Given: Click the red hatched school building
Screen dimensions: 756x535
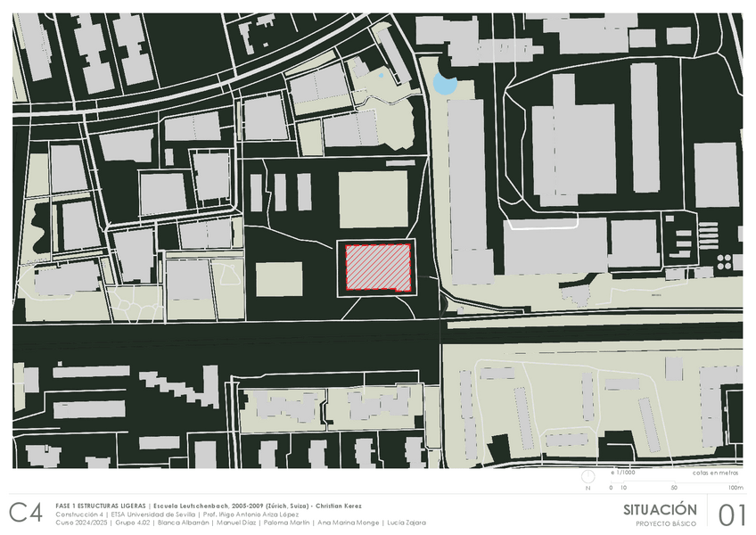Looking at the screenshot, I should click(x=378, y=267).
